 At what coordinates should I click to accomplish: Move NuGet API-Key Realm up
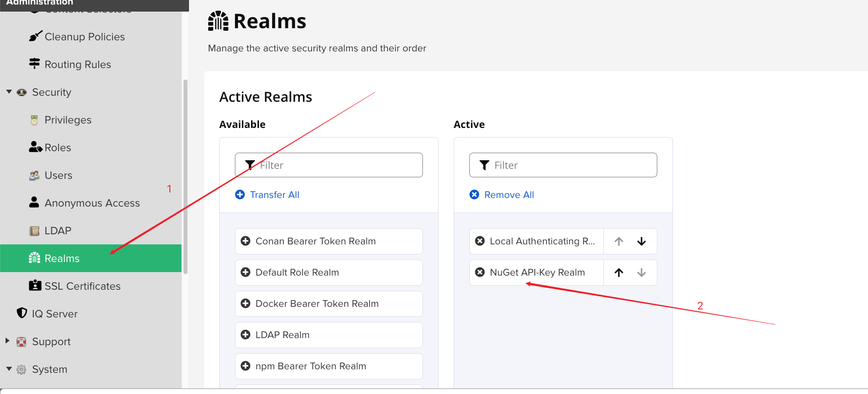tap(619, 273)
